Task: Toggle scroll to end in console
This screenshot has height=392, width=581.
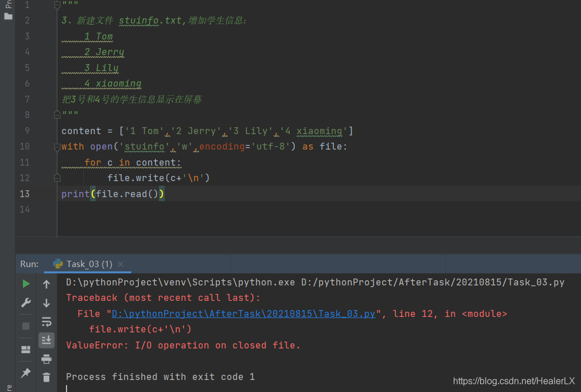Action: tap(46, 339)
